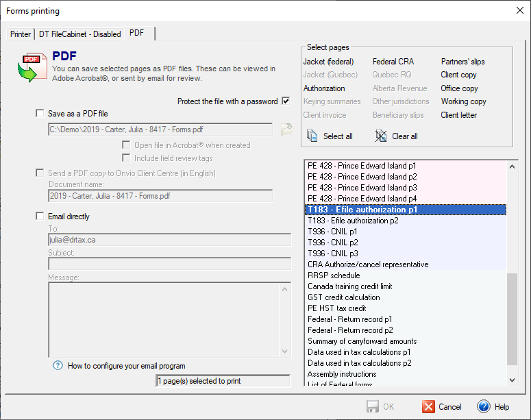The image size is (531, 420).
Task: Switch to the Printer tab
Action: 21,34
